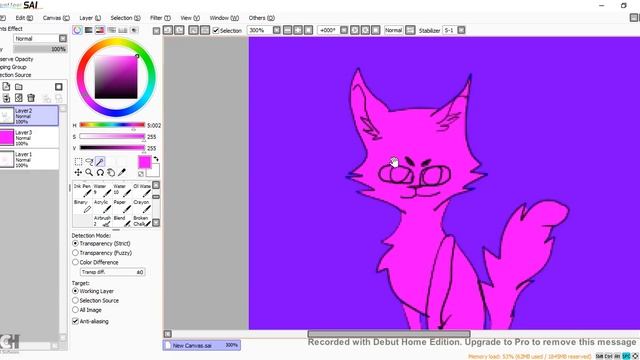
Task: Select Layer 3 in layers list
Action: pyautogui.click(x=29, y=138)
